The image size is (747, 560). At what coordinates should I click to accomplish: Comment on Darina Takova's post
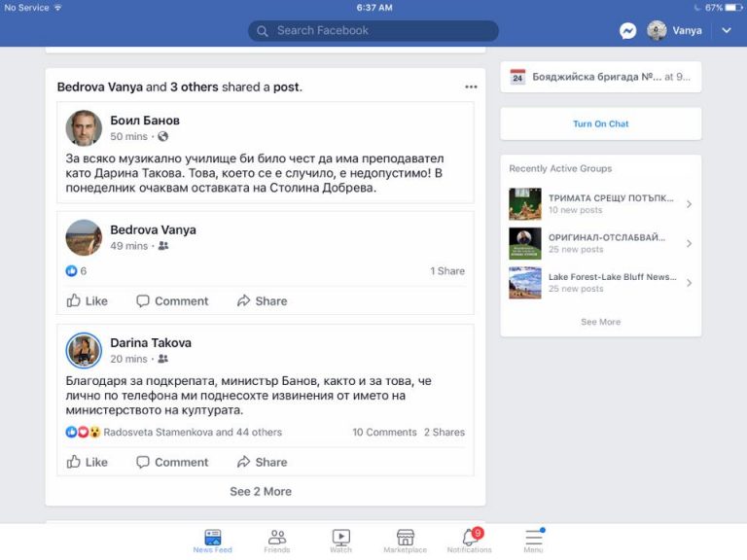tap(172, 462)
